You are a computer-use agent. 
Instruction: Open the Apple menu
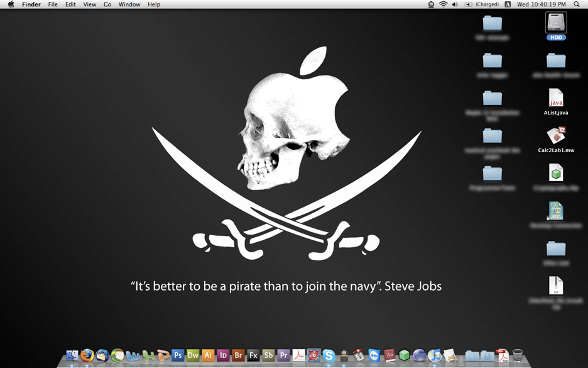click(x=11, y=4)
